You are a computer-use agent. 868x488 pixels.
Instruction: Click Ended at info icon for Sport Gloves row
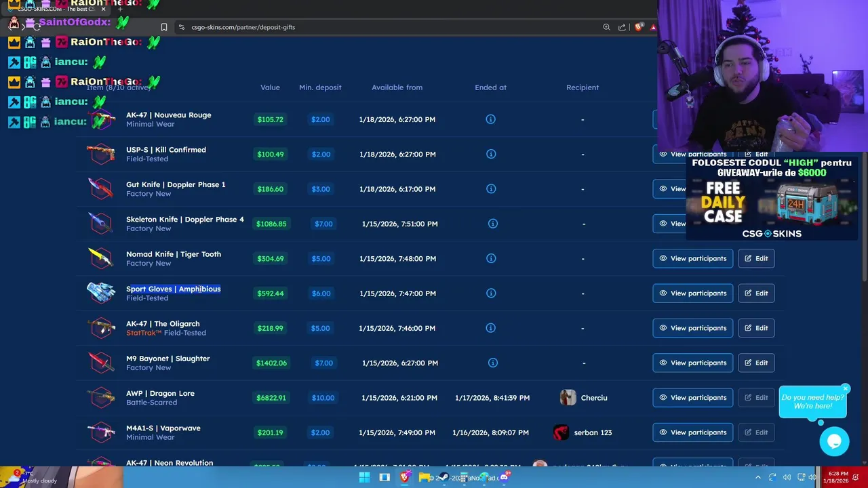click(490, 293)
